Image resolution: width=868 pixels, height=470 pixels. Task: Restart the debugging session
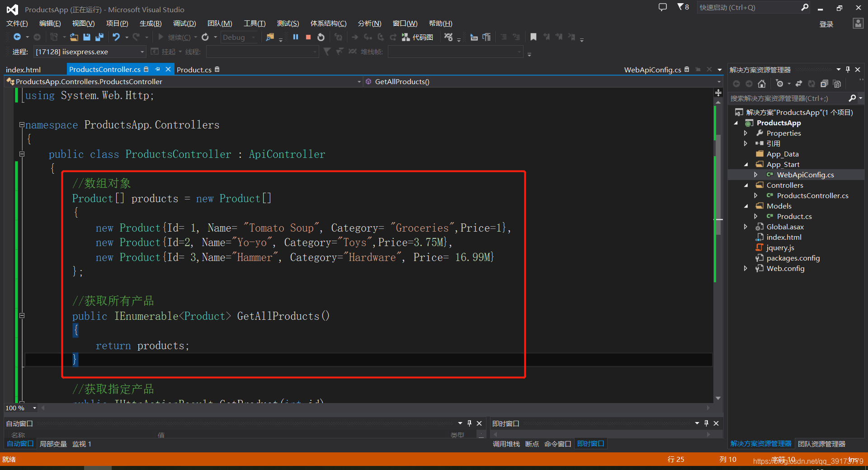pyautogui.click(x=321, y=37)
